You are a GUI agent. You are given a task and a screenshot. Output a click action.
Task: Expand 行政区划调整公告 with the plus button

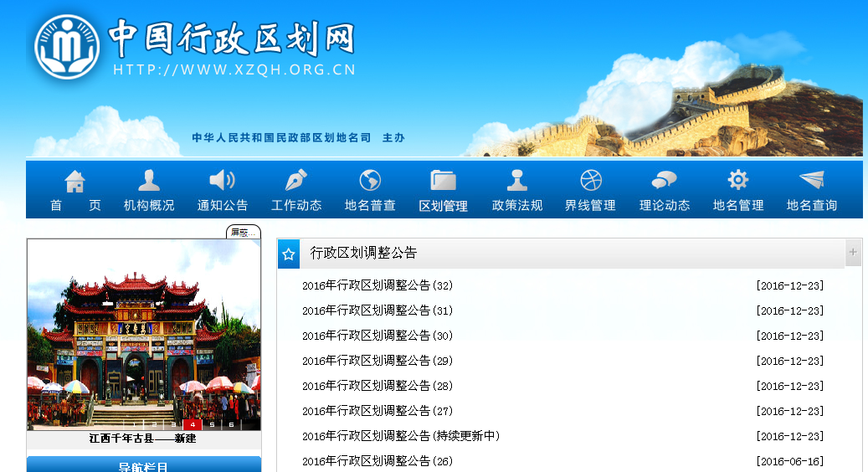coord(853,252)
